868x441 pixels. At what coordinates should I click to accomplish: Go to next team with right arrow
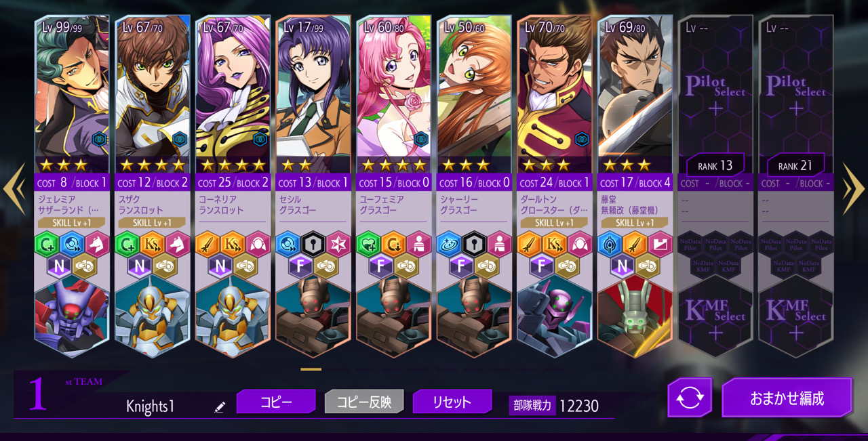tap(852, 189)
